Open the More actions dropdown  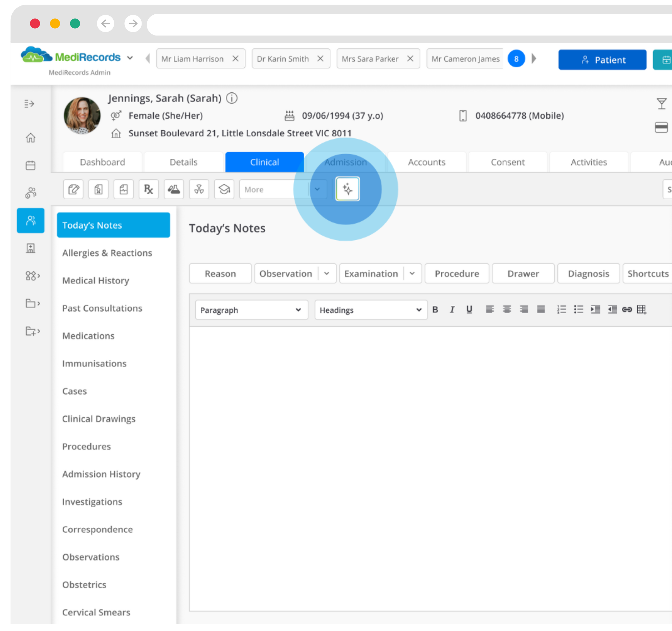[x=283, y=189]
